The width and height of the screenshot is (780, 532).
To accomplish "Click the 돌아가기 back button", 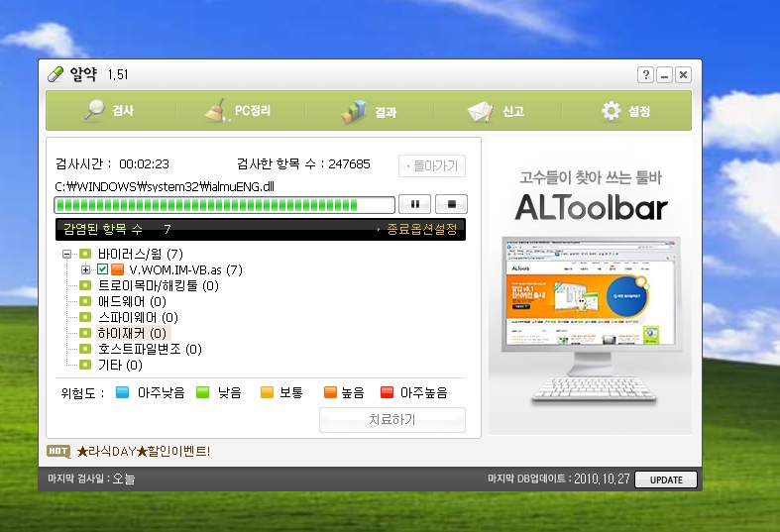I will tap(432, 165).
